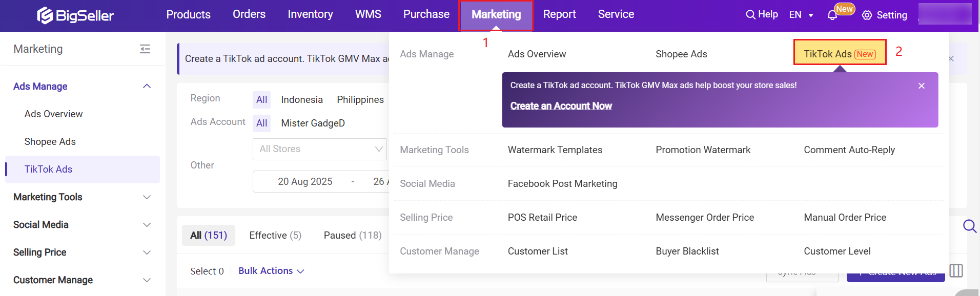Close the TikTok ad account purple popup

coord(922,86)
